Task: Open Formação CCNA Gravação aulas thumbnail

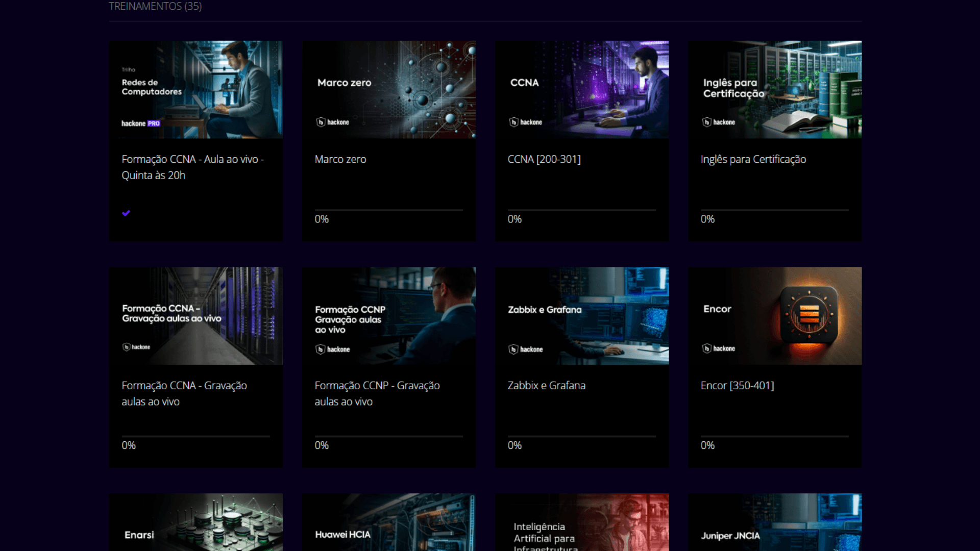Action: [x=195, y=316]
